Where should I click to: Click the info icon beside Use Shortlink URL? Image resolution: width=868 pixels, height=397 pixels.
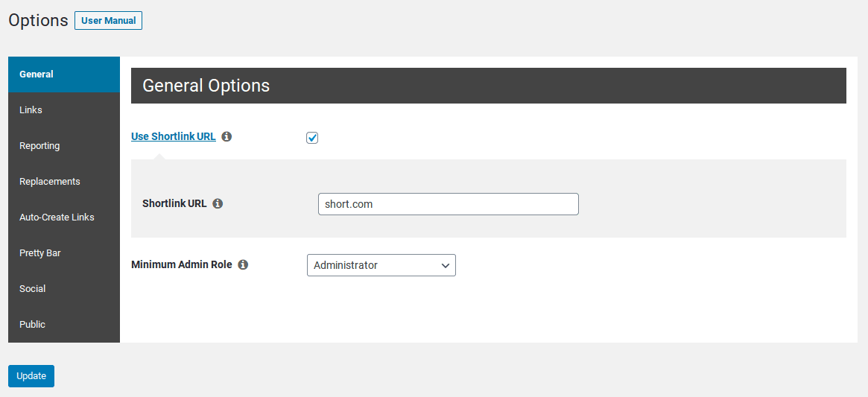coord(226,136)
